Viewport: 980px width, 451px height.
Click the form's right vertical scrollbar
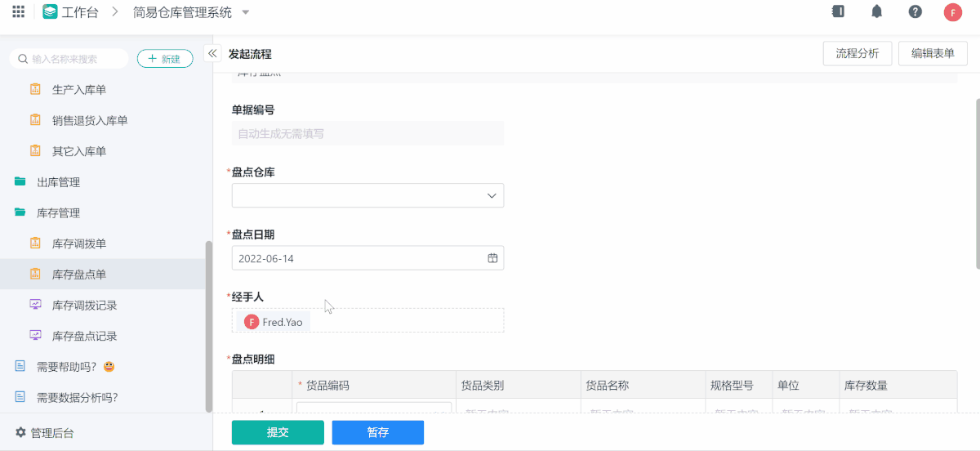click(978, 184)
